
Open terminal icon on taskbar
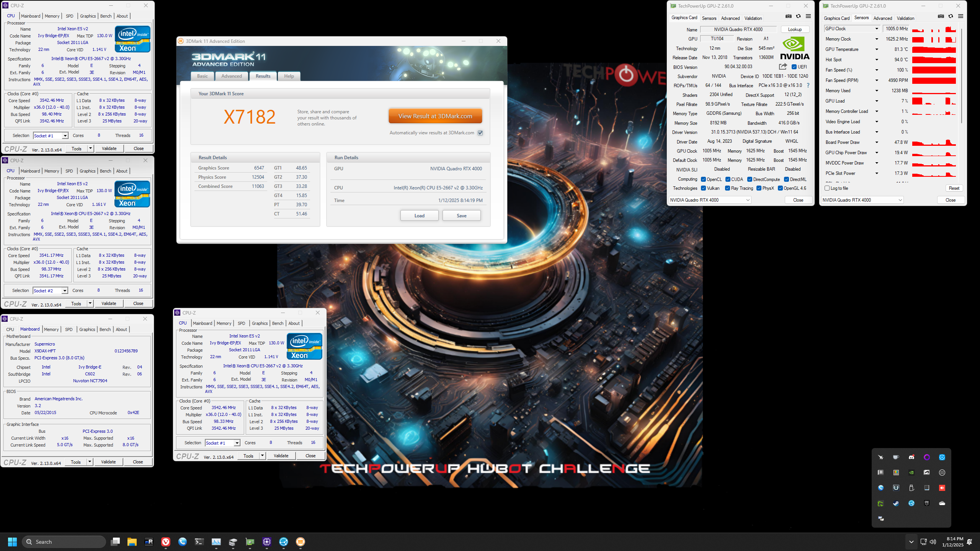[199, 542]
